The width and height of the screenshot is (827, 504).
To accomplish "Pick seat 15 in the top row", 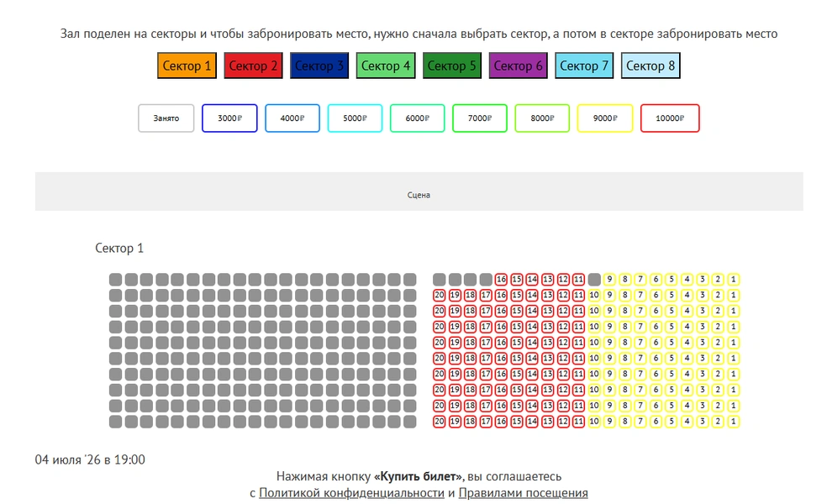I will click(x=516, y=280).
